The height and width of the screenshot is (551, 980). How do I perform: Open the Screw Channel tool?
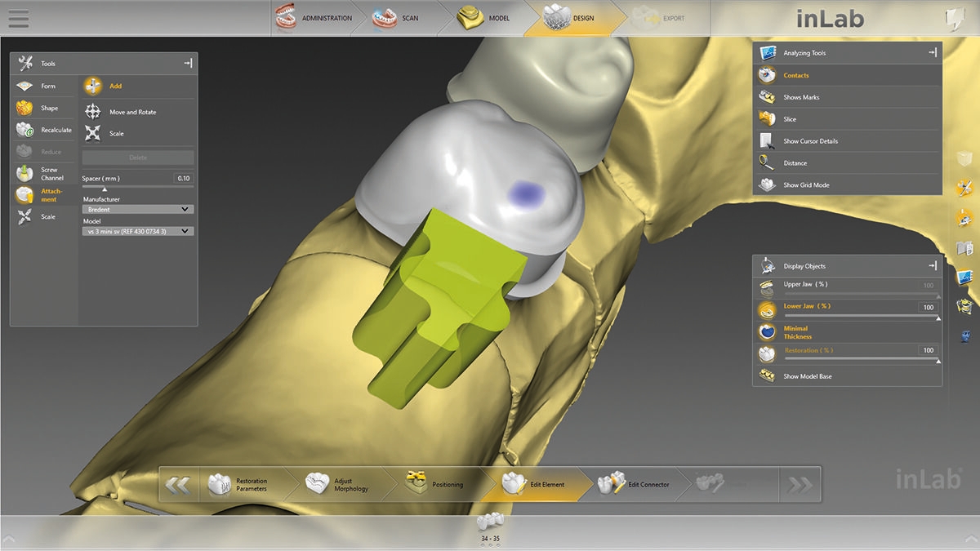(x=24, y=174)
